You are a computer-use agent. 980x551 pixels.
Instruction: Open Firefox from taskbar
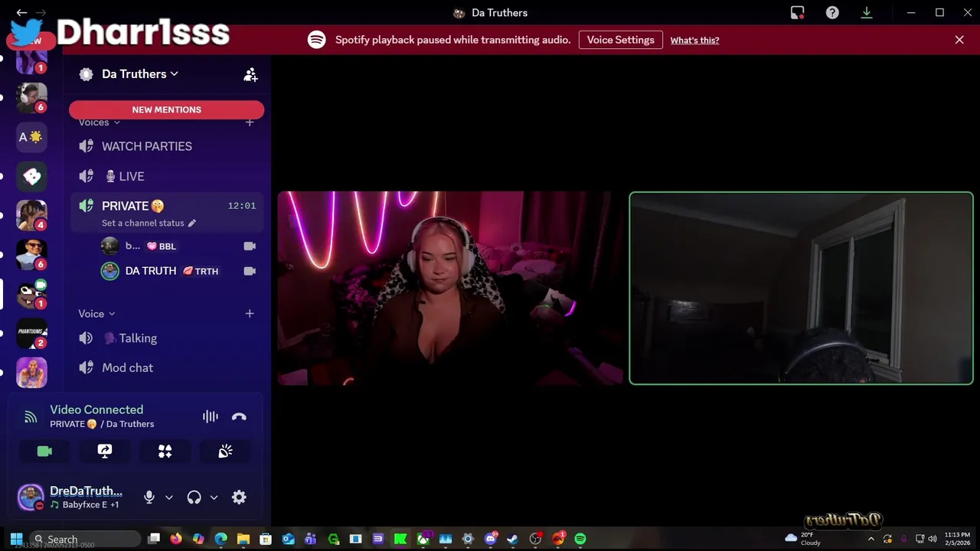176,539
